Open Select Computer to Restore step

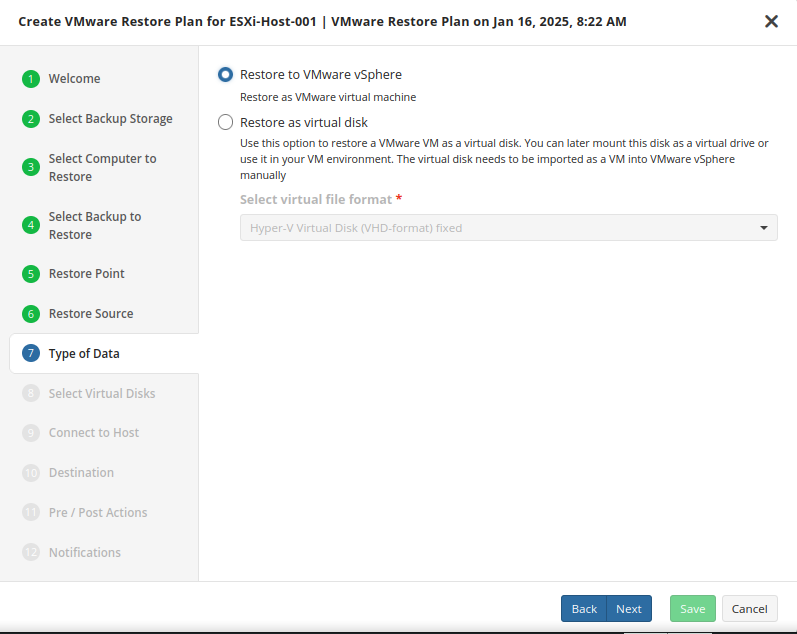pyautogui.click(x=102, y=167)
